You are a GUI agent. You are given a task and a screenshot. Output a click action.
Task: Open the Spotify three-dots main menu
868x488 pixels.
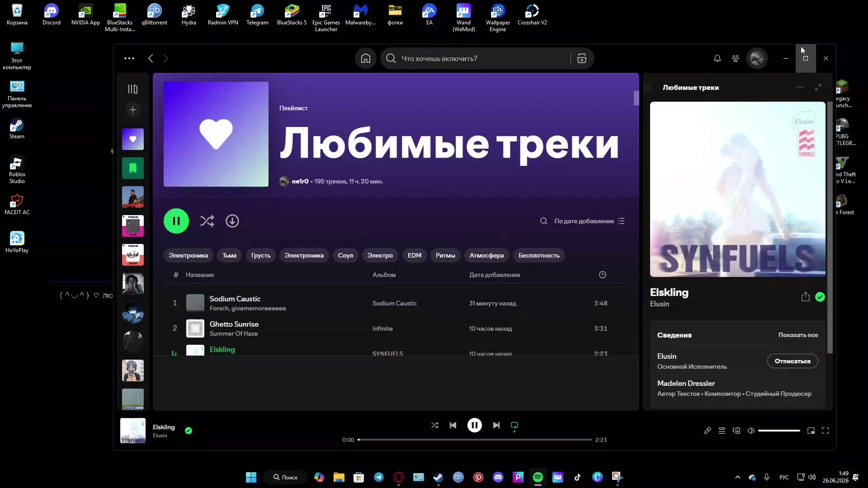[x=129, y=58]
